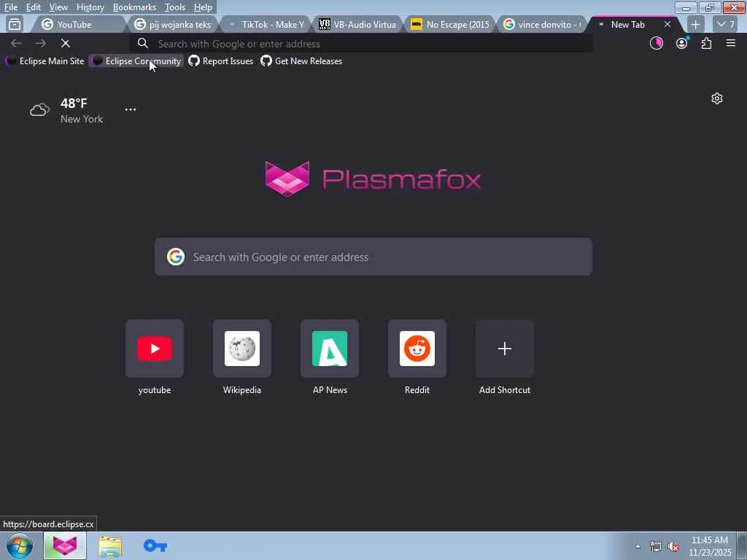Switch to the No Escape (2015 tab
Viewport: 747px width, 560px height.
pyautogui.click(x=451, y=24)
